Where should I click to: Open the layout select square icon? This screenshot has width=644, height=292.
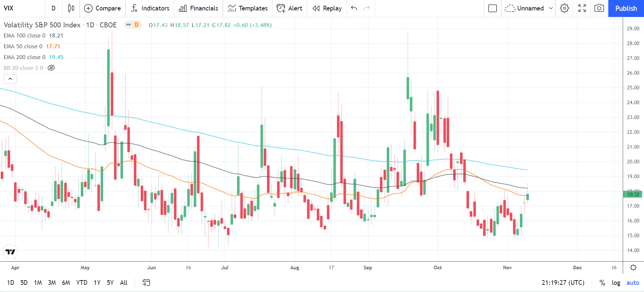pyautogui.click(x=493, y=8)
